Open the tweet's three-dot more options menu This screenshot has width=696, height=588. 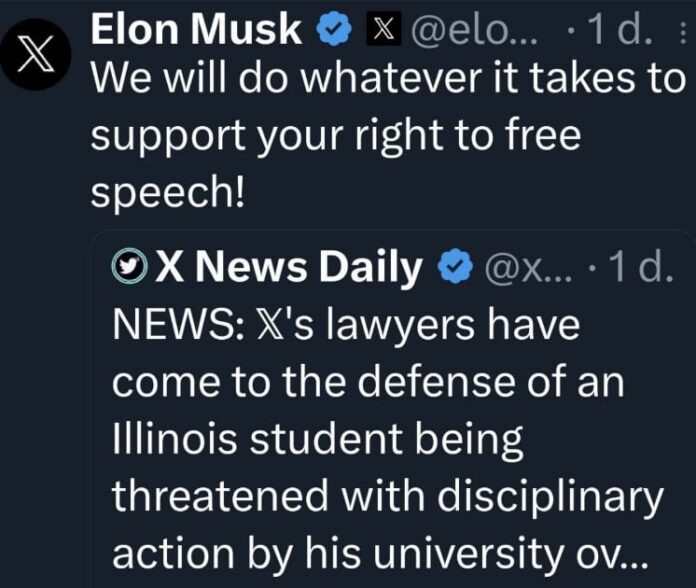pyautogui.click(x=683, y=33)
